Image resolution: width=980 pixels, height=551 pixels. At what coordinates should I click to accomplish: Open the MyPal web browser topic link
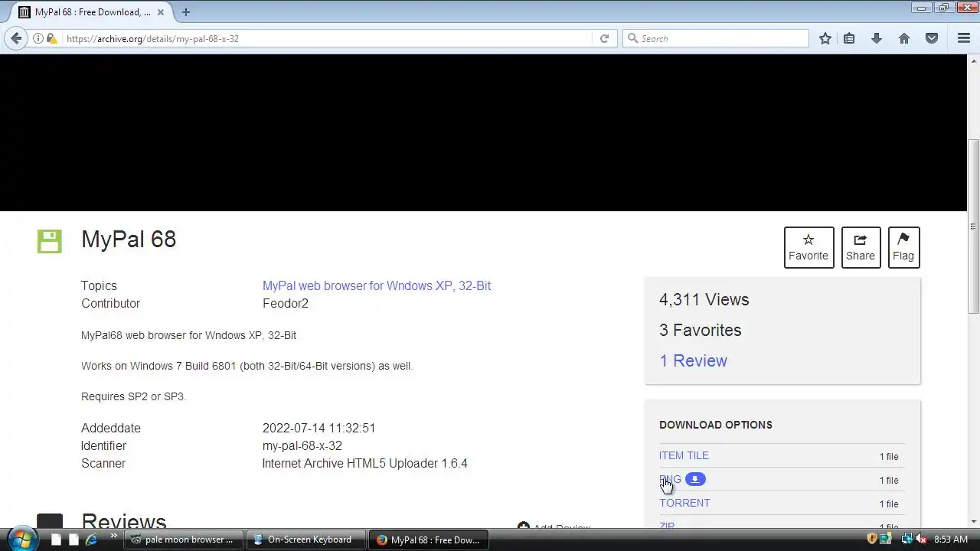click(377, 285)
